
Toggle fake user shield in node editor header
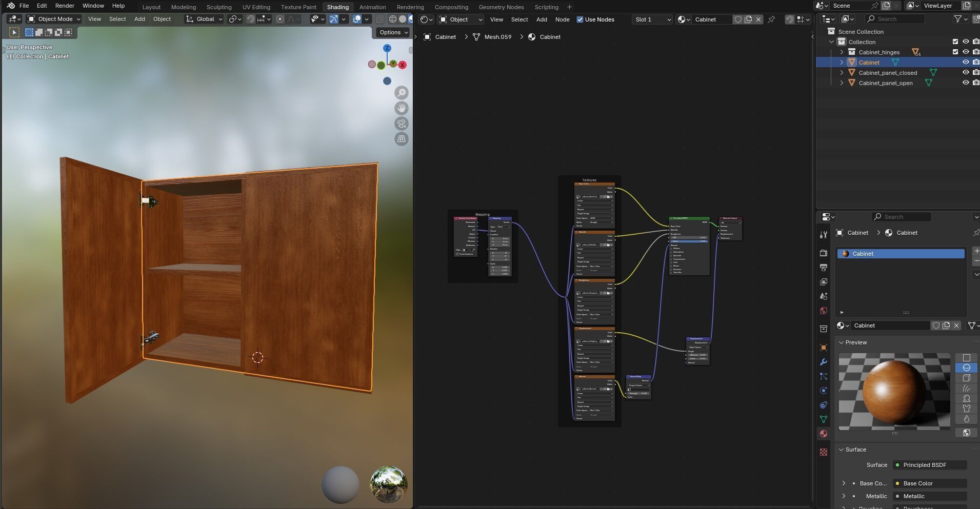(738, 19)
